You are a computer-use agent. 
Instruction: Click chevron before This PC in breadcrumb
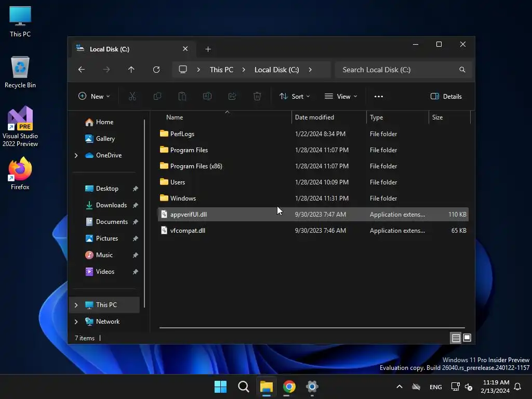[x=198, y=70]
